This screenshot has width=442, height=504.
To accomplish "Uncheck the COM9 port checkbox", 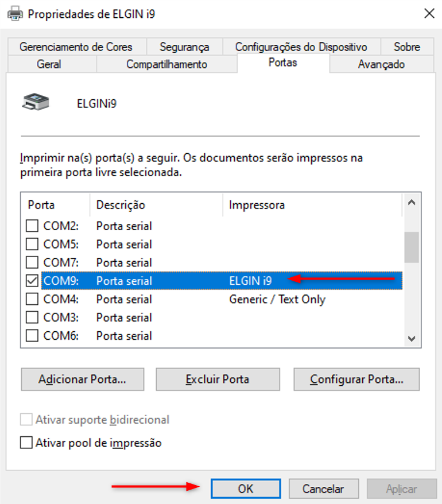I will tap(33, 281).
